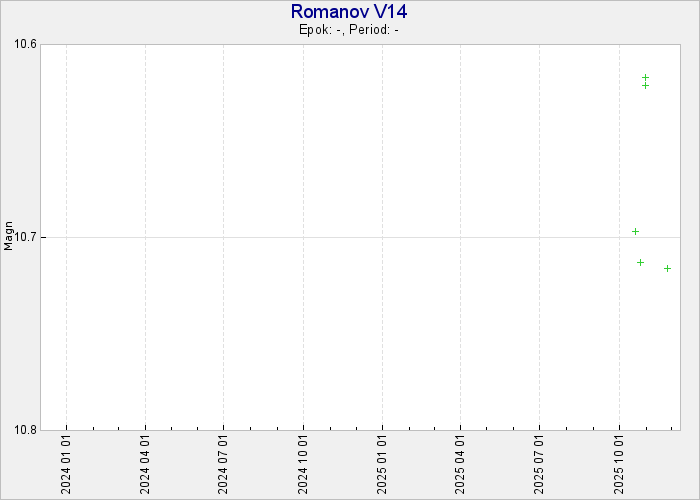Viewport: 700px width, 500px height.
Task: Select the left green plus data point
Action: [640, 262]
